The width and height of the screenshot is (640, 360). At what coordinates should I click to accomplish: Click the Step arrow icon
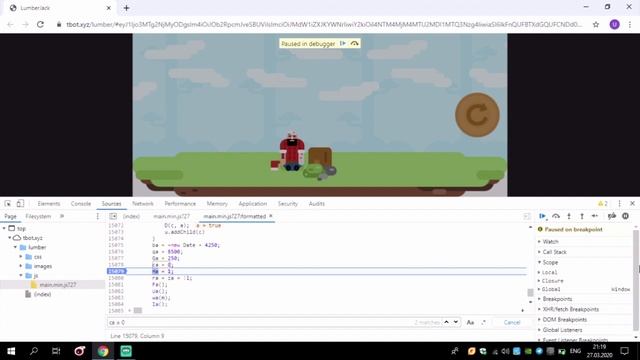[x=595, y=216]
